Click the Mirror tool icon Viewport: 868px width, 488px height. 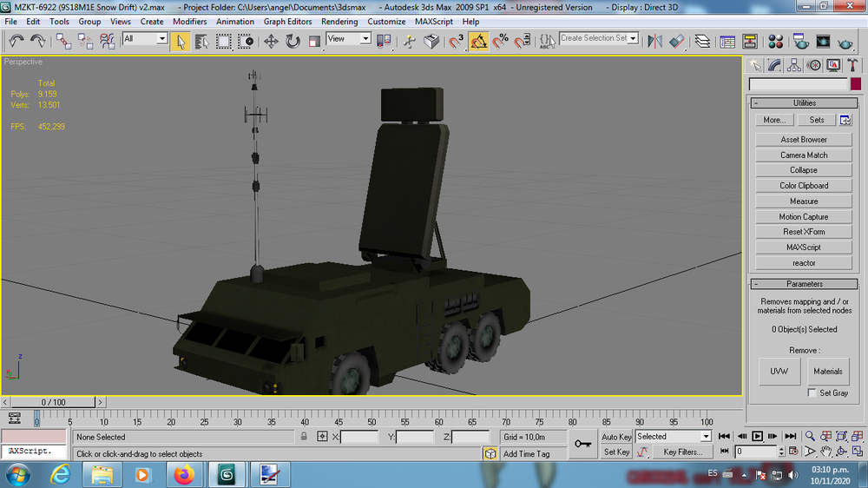tap(654, 41)
